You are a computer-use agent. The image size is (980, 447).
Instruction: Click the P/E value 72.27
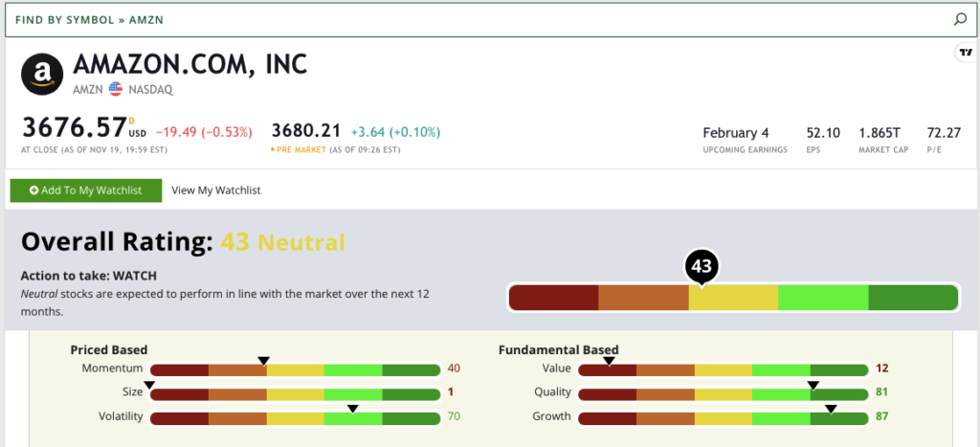click(x=943, y=133)
